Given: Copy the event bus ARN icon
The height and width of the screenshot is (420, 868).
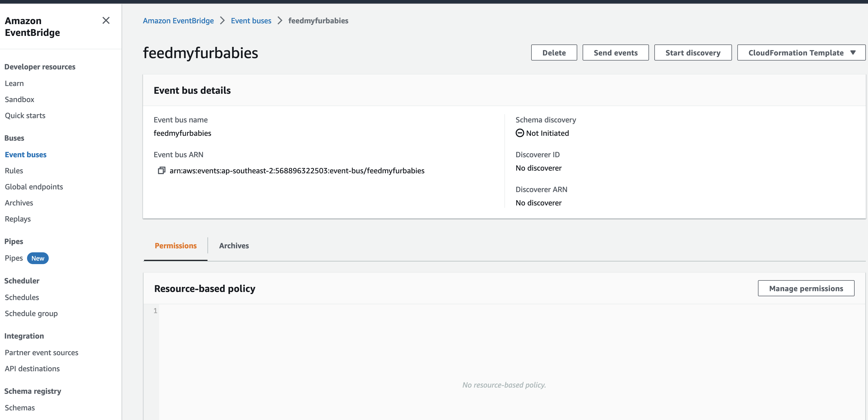Looking at the screenshot, I should point(161,171).
